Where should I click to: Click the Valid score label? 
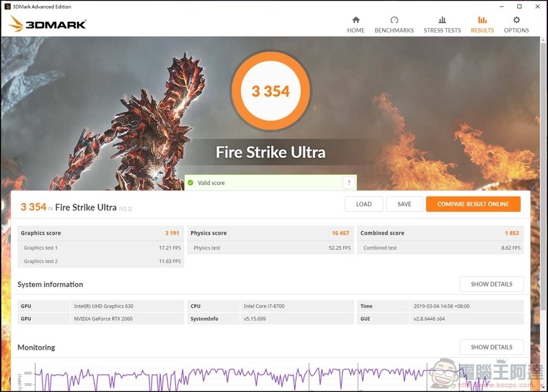coord(211,183)
